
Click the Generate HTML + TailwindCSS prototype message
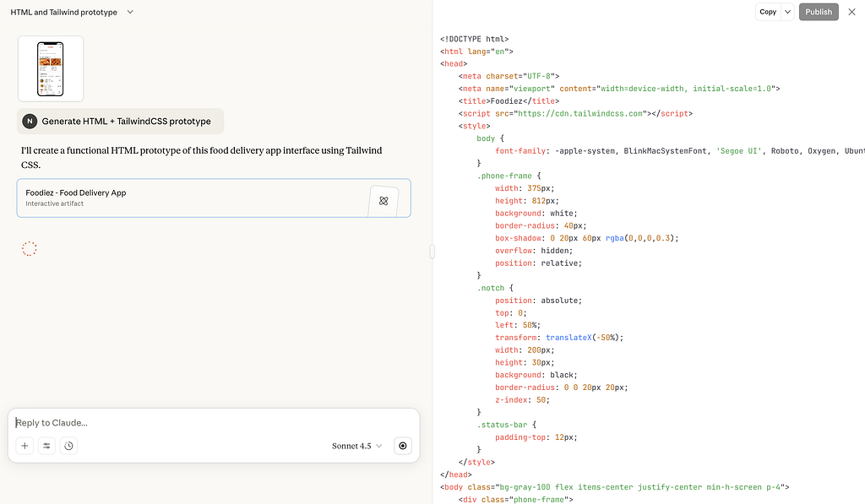(x=126, y=121)
